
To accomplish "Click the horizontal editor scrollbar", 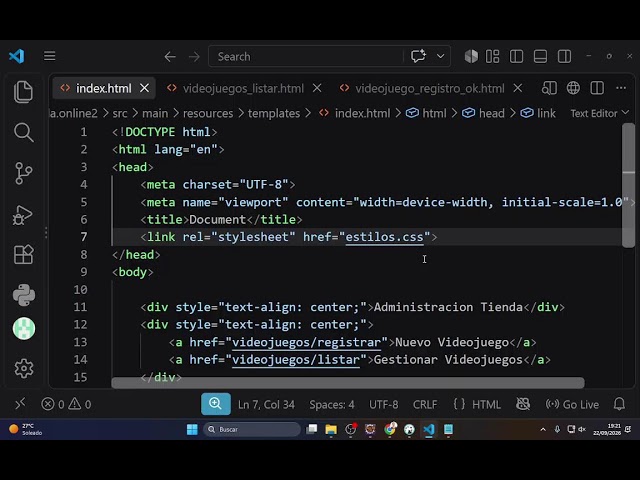I will tap(348, 383).
